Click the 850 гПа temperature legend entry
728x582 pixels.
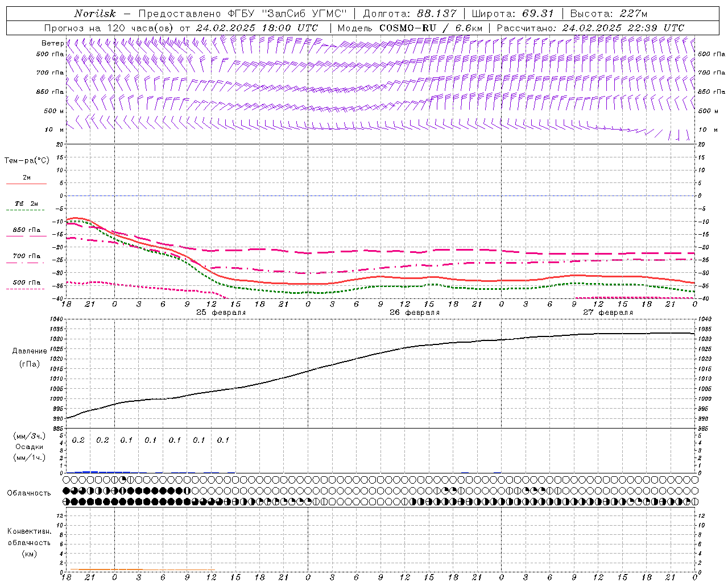pos(26,230)
